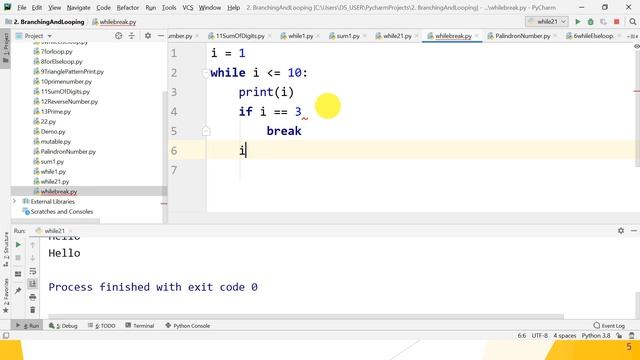
Task: Open the File menu
Action: click(x=22, y=7)
